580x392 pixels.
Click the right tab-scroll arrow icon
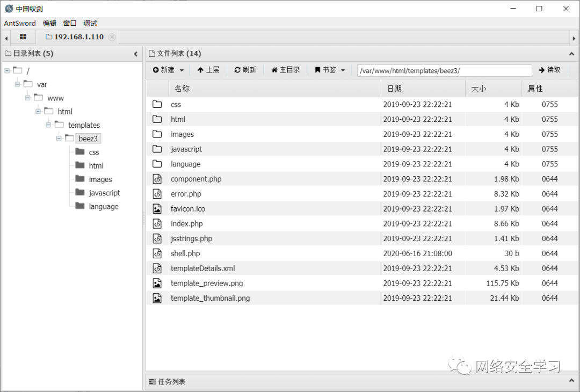(575, 38)
